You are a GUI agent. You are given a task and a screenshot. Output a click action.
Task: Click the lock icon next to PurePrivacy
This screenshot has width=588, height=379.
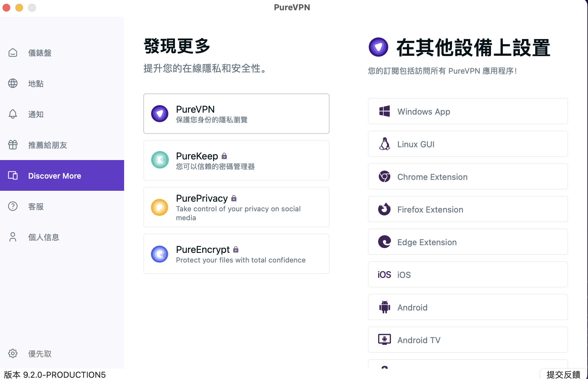234,198
